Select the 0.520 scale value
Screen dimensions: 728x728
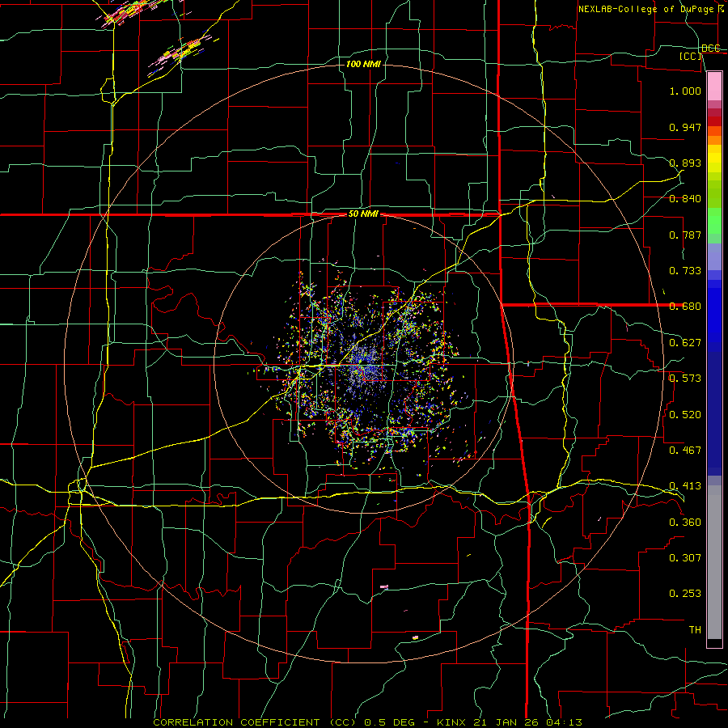coord(685,414)
